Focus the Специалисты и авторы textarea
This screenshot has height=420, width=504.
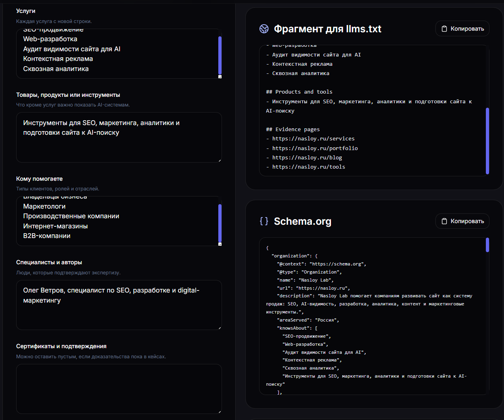click(119, 305)
